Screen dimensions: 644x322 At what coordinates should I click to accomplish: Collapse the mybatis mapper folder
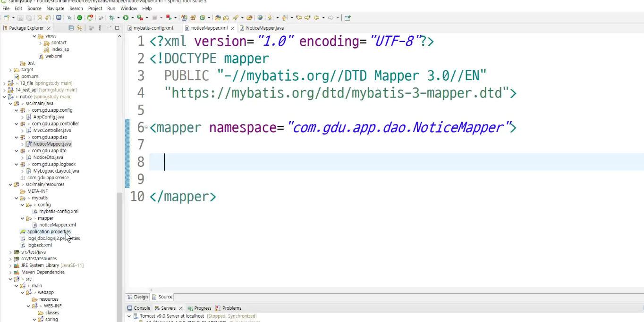22,218
